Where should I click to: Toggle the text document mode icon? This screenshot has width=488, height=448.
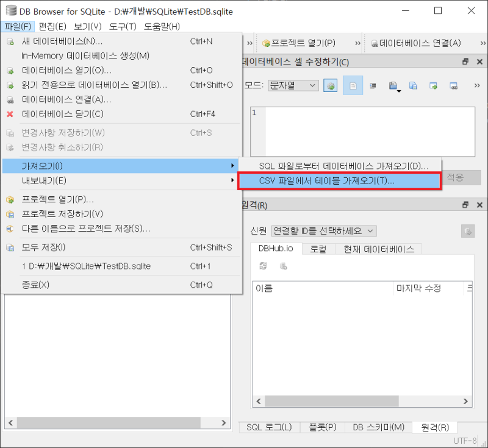click(353, 85)
